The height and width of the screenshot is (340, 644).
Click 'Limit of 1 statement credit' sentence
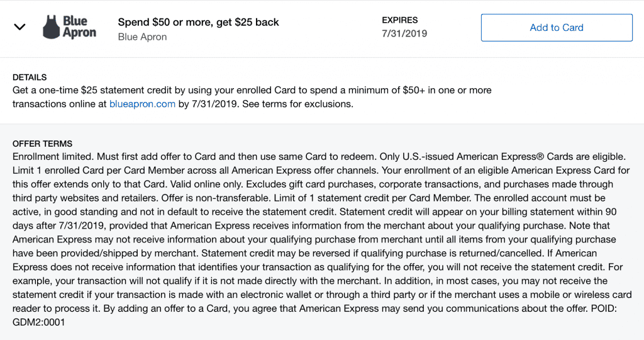(372, 198)
